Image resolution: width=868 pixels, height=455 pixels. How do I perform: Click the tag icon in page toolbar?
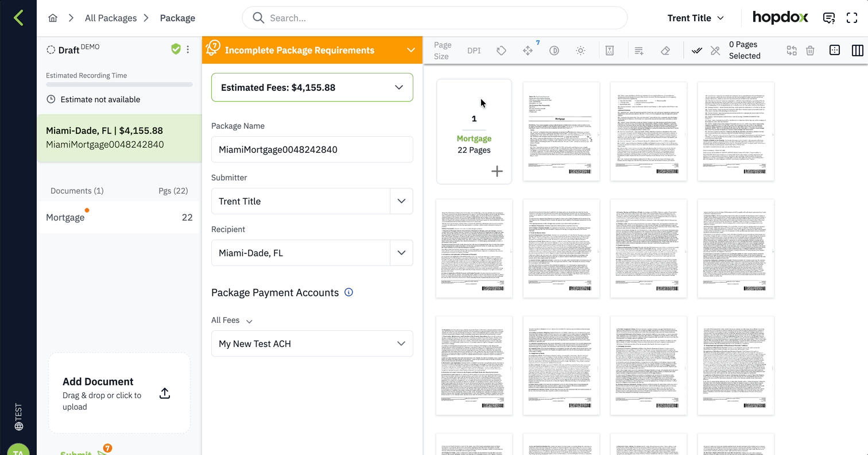[501, 51]
